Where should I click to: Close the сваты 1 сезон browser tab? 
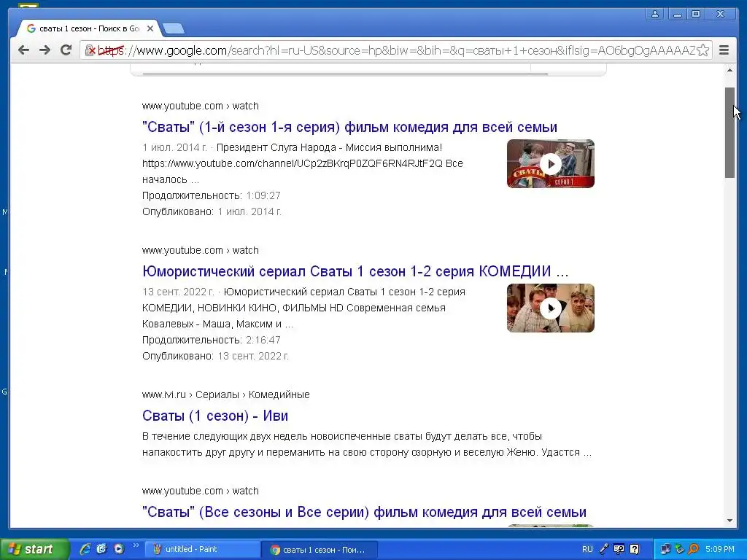pos(150,28)
